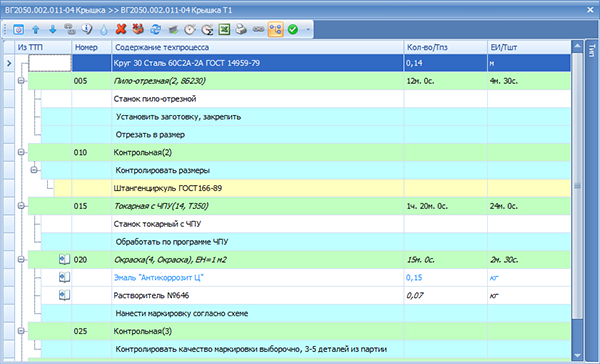Move row up with blue up arrow

pyautogui.click(x=36, y=29)
